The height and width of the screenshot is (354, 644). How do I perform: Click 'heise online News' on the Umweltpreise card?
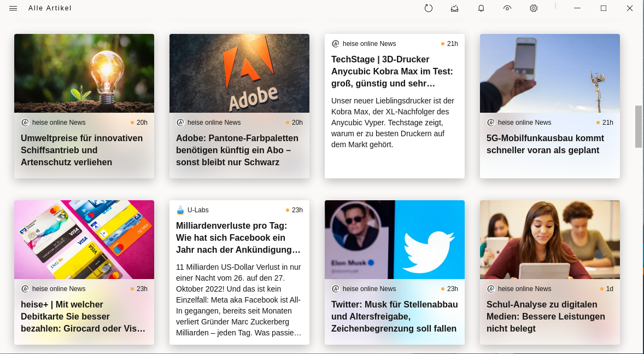coord(59,123)
